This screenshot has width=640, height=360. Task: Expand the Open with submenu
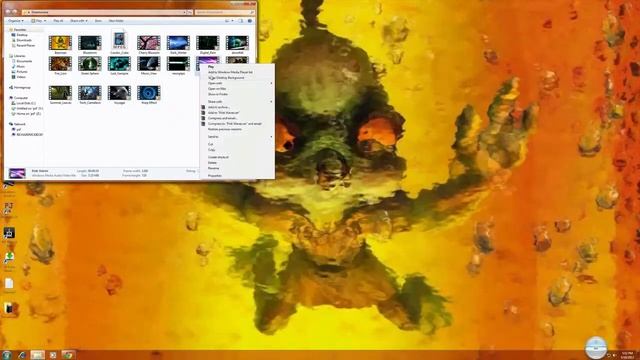click(237, 83)
